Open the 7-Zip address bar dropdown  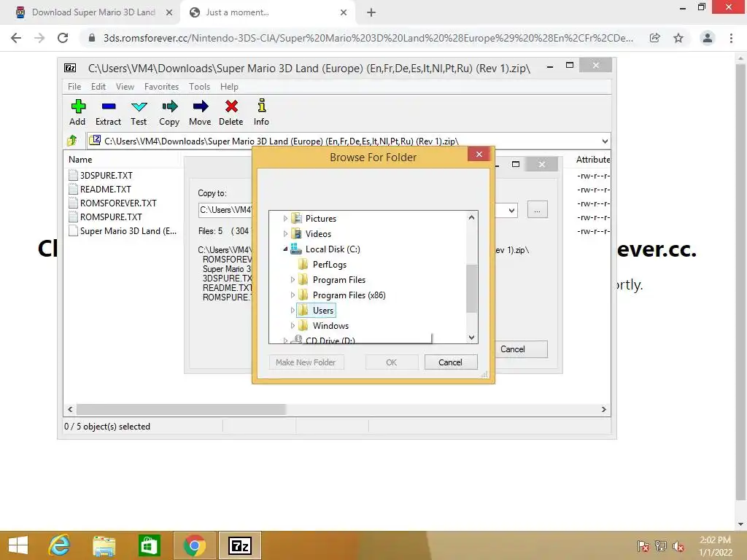click(x=605, y=141)
